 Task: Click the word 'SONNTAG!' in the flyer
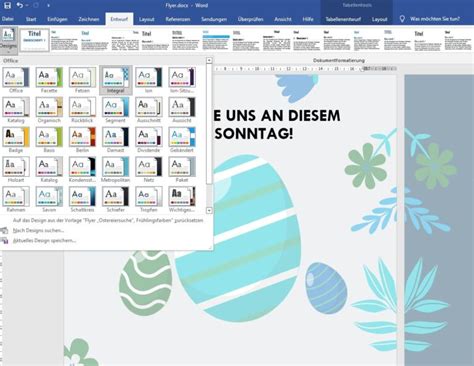click(x=254, y=134)
